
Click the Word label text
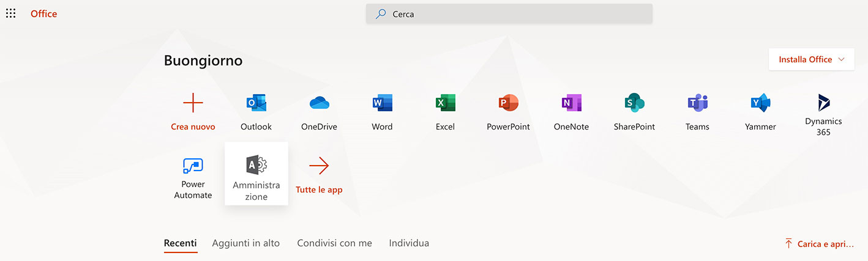[382, 127]
